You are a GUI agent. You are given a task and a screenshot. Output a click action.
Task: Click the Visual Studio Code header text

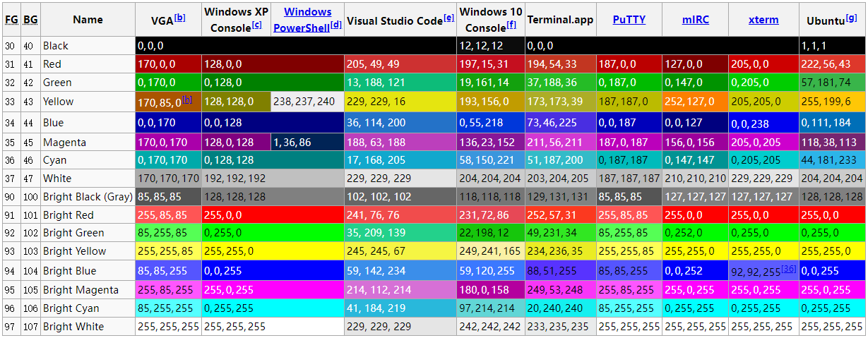coord(395,21)
